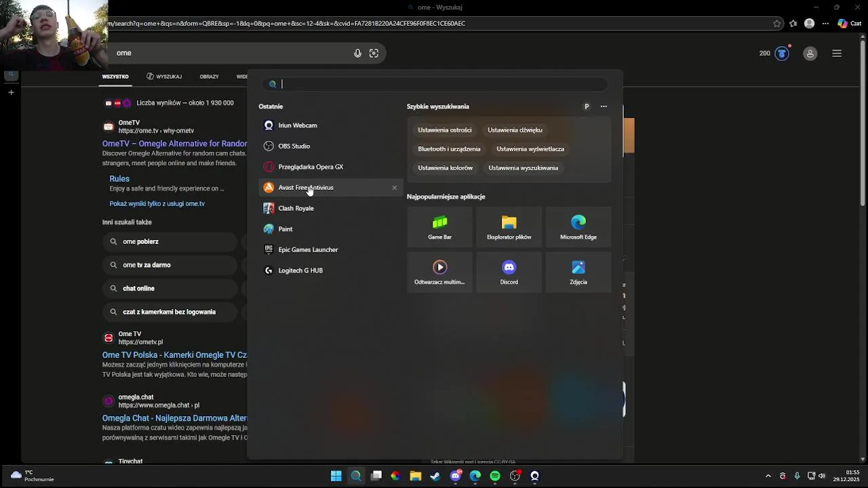The width and height of the screenshot is (868, 488).
Task: Select suggestion 'czat z kamerkami bez logowania'
Action: point(170,312)
